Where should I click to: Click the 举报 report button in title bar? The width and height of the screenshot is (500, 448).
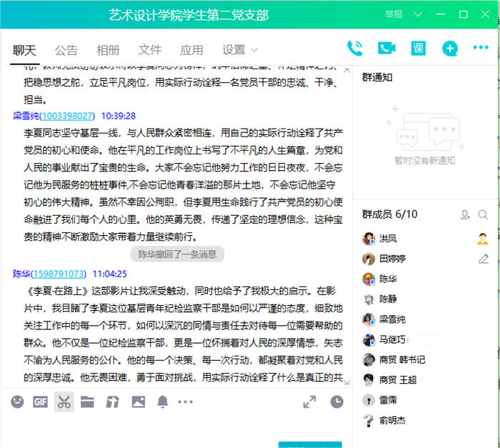coord(394,14)
